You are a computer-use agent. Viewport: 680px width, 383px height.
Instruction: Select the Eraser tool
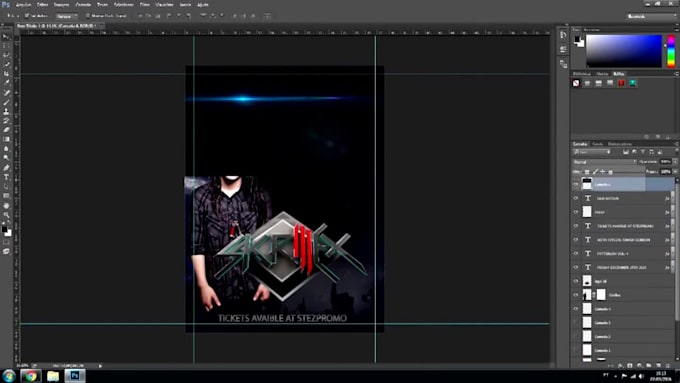[x=6, y=130]
